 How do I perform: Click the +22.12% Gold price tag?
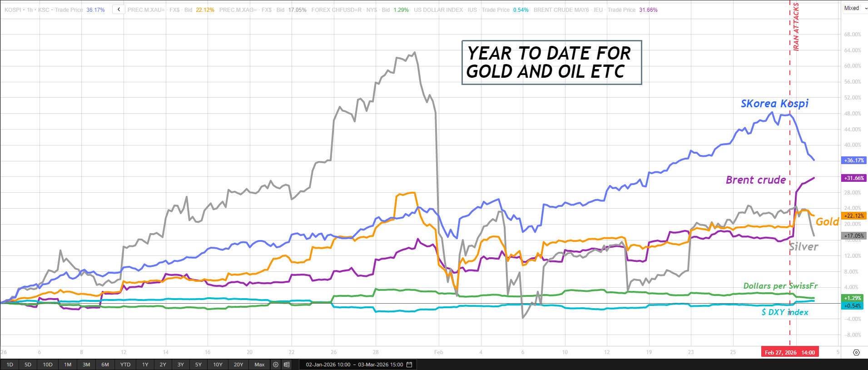(x=854, y=216)
